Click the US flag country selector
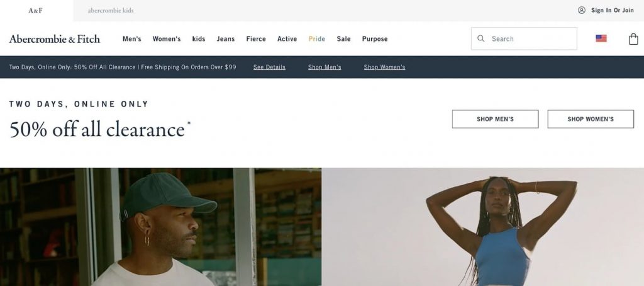 (601, 38)
